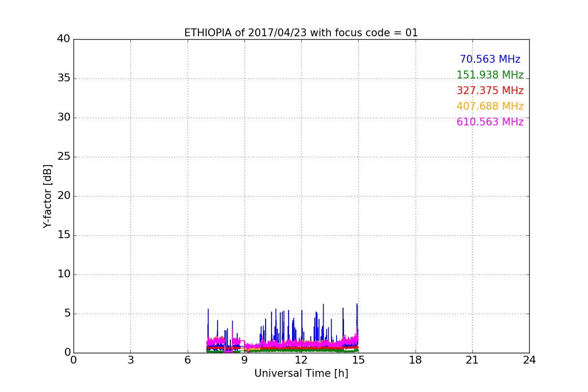Click the y-axis tick label '35'
Screen dimensions: 588x392
[x=64, y=78]
